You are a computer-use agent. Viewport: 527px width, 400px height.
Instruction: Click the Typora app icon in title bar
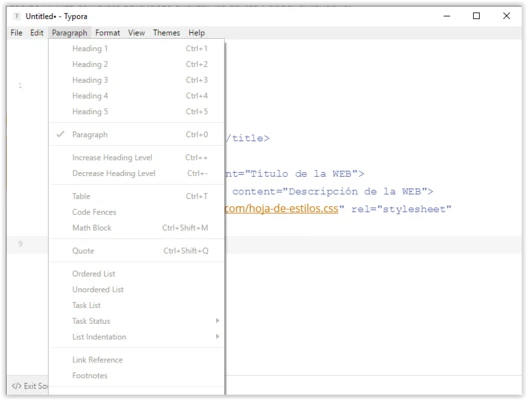(x=16, y=16)
